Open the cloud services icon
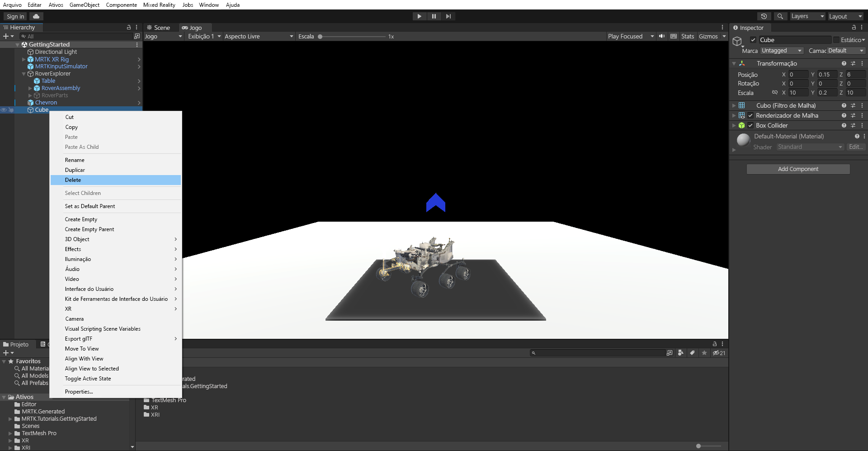 pos(36,16)
